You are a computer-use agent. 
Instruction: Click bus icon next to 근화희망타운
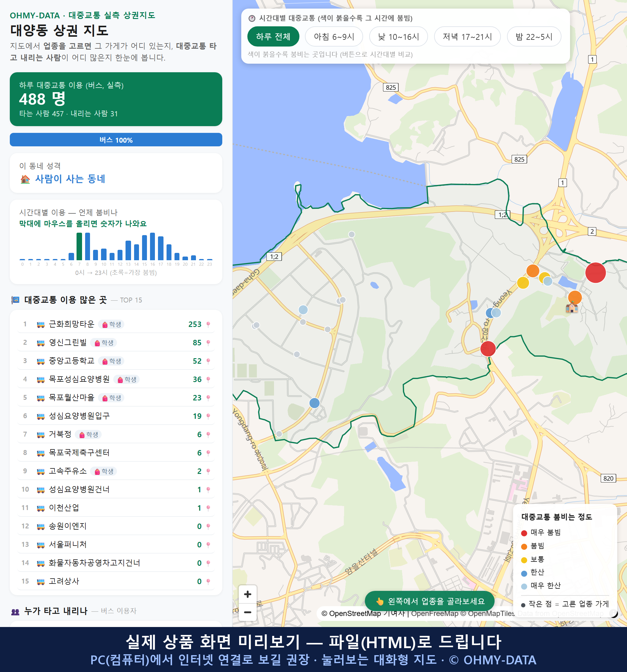tap(40, 325)
